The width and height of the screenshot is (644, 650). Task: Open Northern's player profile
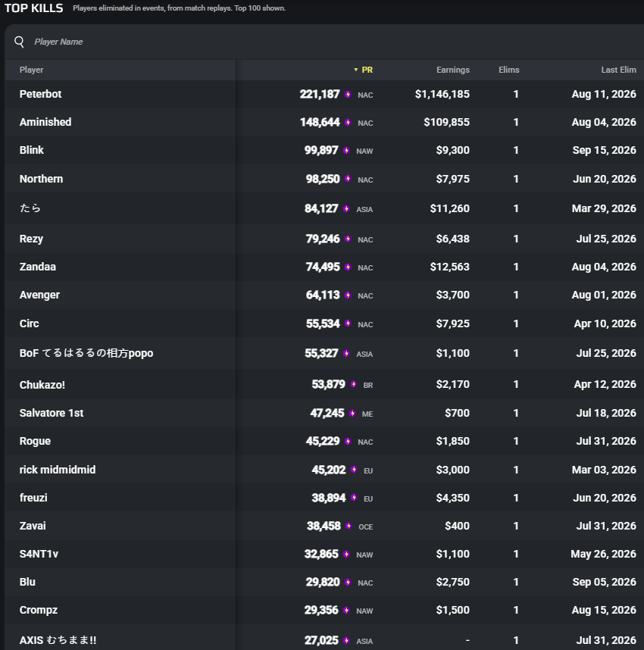[x=42, y=179]
